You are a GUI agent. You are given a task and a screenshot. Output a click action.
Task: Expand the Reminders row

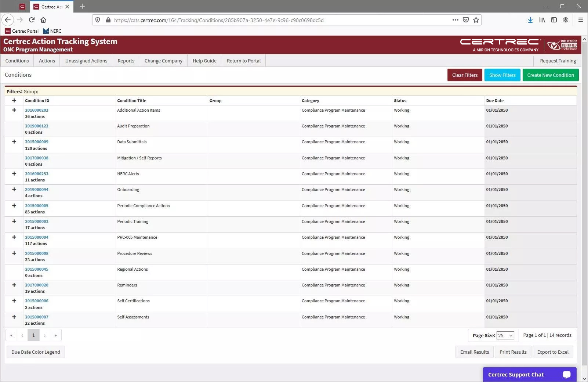click(14, 285)
